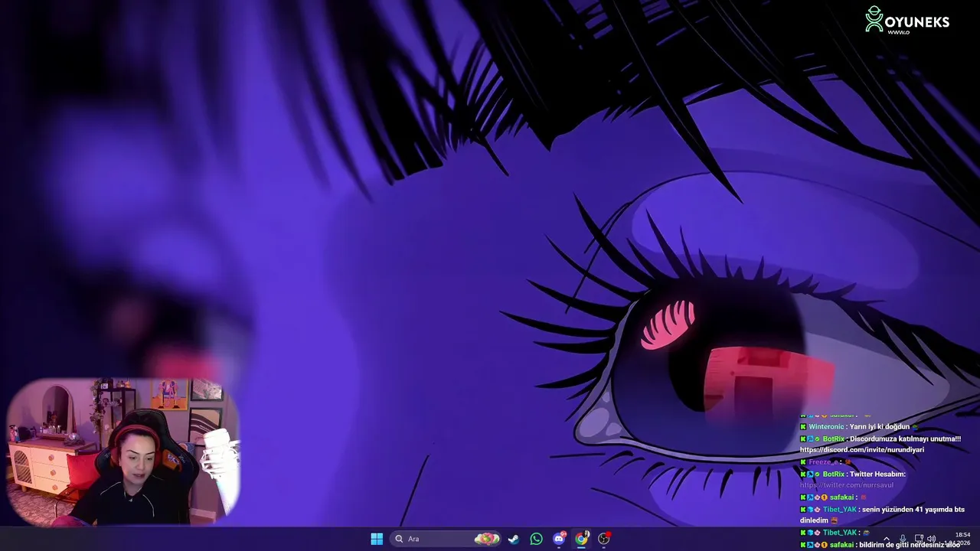Click the flower image in the search box
Image resolution: width=980 pixels, height=551 pixels.
(486, 539)
